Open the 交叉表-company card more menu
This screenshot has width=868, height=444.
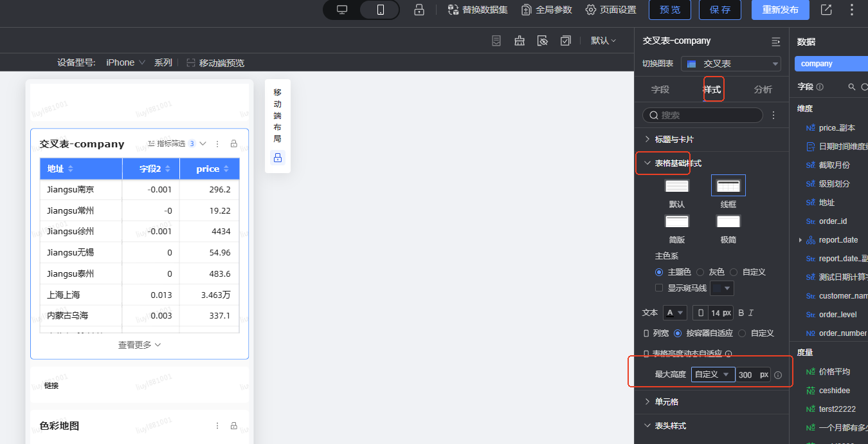[217, 143]
